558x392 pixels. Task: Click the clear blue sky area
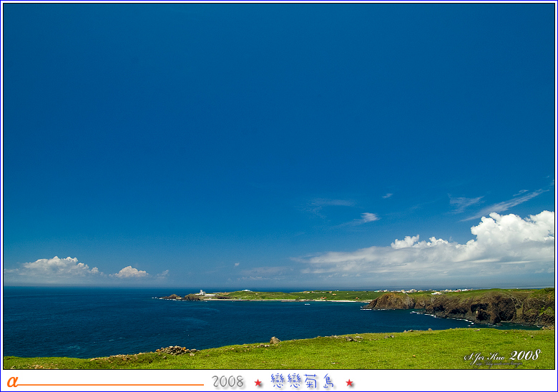click(x=250, y=107)
